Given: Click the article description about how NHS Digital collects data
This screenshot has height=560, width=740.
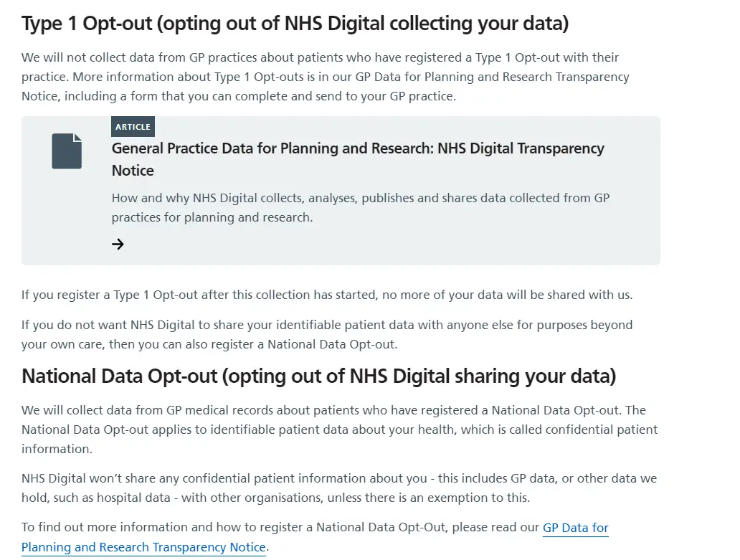Looking at the screenshot, I should click(x=361, y=208).
